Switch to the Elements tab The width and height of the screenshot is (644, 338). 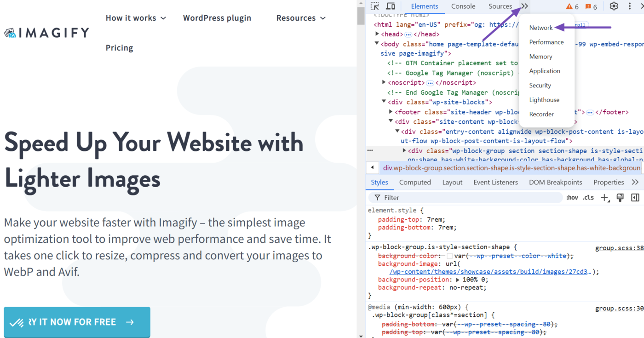pos(424,6)
